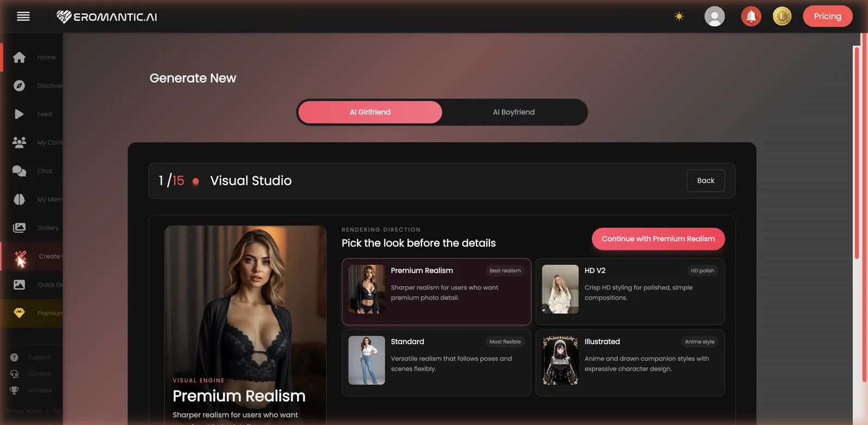This screenshot has width=868, height=425.
Task: Switch to the AI Boyfriend tab
Action: click(x=514, y=112)
